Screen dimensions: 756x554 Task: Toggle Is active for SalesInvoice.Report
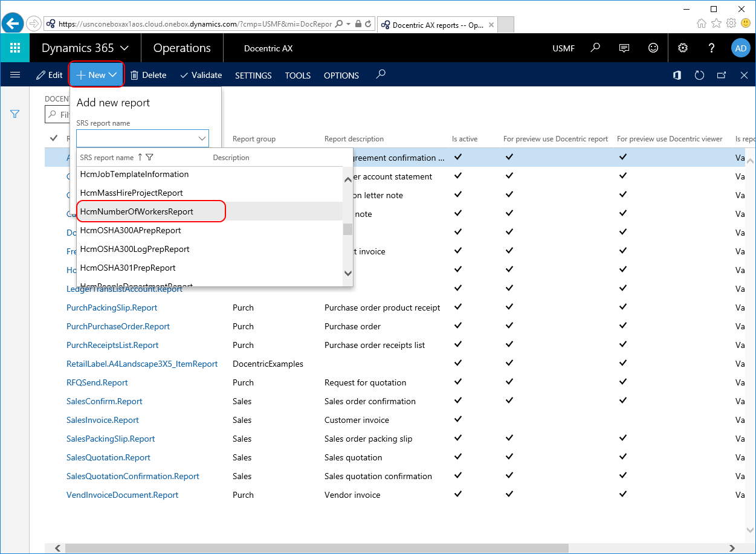(x=458, y=419)
